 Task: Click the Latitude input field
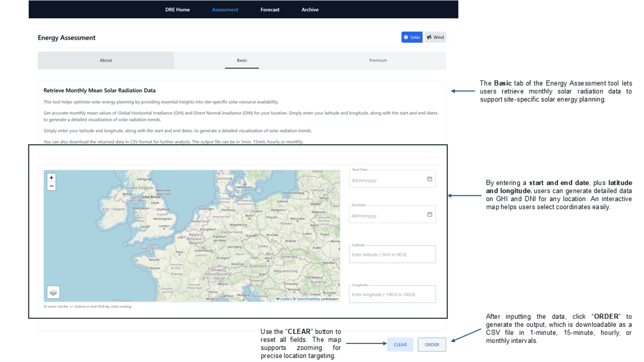tap(392, 254)
